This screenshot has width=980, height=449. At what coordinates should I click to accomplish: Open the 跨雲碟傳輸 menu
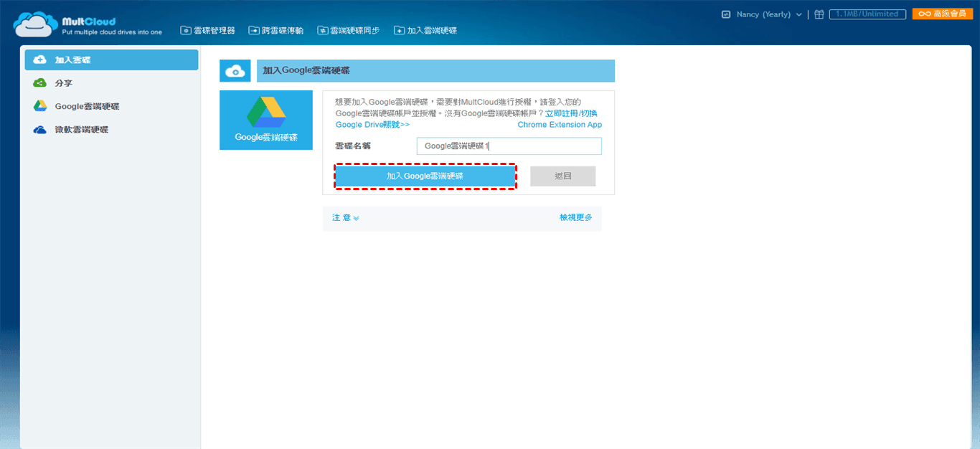(276, 30)
